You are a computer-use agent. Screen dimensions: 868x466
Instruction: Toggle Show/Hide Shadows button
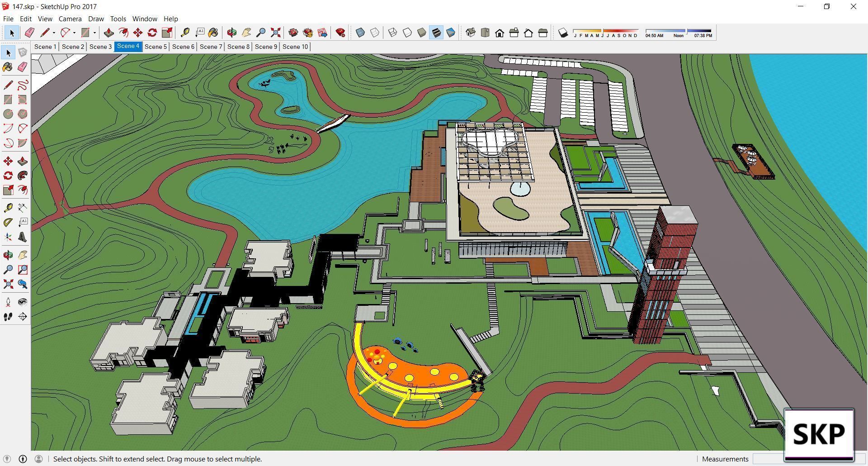pyautogui.click(x=563, y=33)
